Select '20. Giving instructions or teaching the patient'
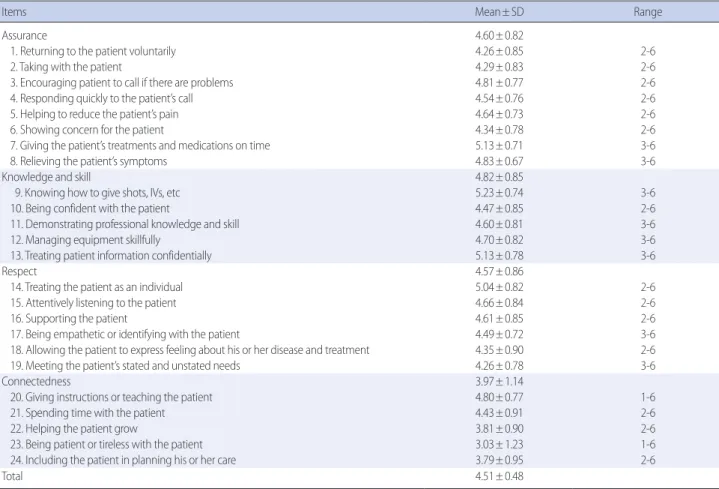 pyautogui.click(x=111, y=397)
